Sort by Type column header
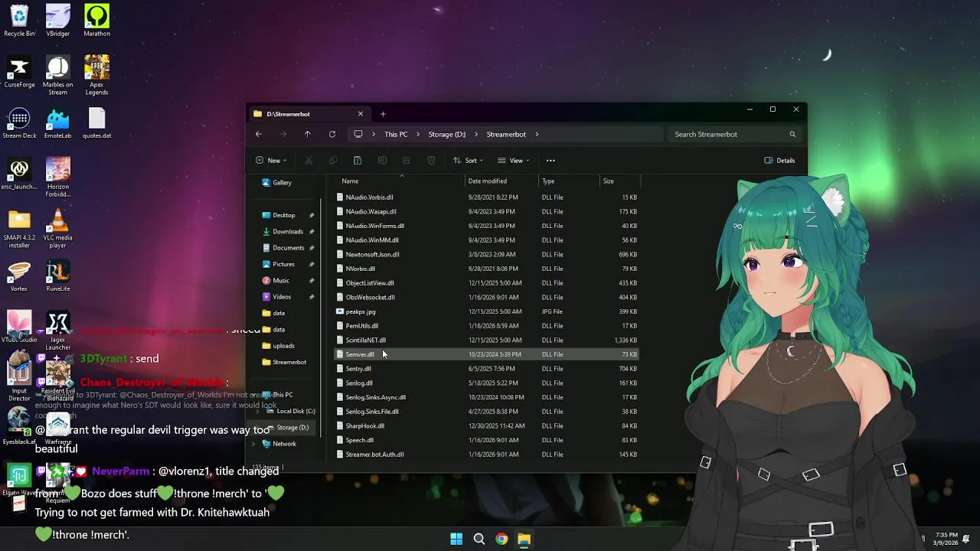The image size is (980, 551). [569, 181]
